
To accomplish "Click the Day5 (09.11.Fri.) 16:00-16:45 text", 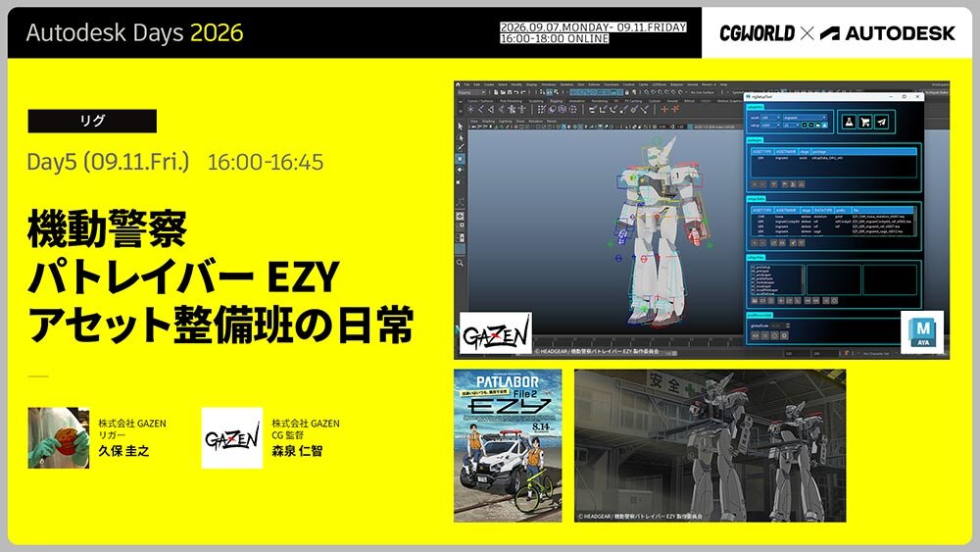I will 175,162.
